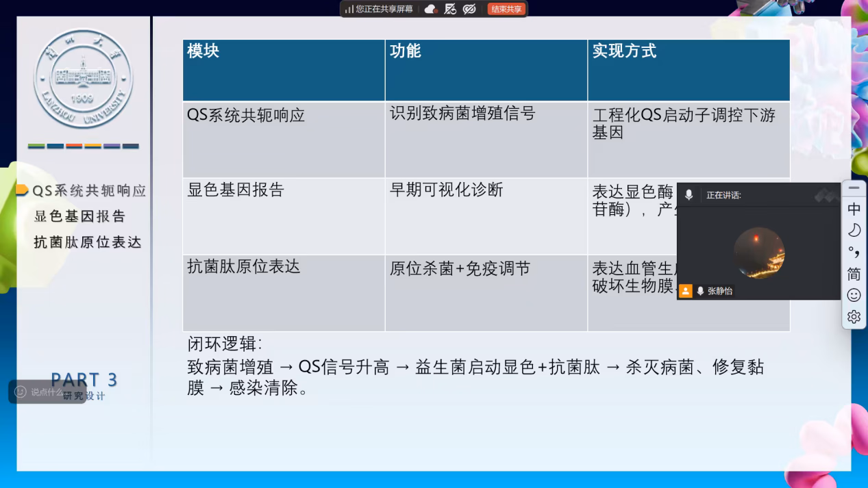The height and width of the screenshot is (488, 868).
Task: Click the microphone icon next to 张静怡
Action: click(700, 291)
